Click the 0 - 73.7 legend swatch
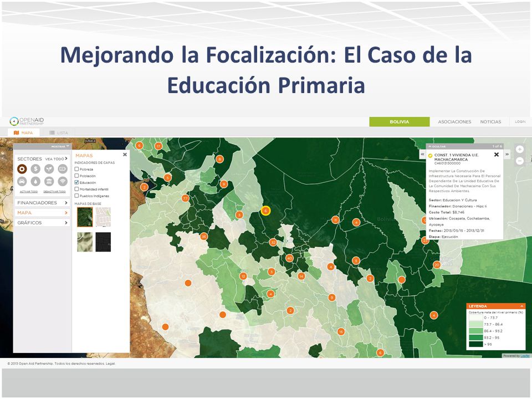 coord(475,318)
